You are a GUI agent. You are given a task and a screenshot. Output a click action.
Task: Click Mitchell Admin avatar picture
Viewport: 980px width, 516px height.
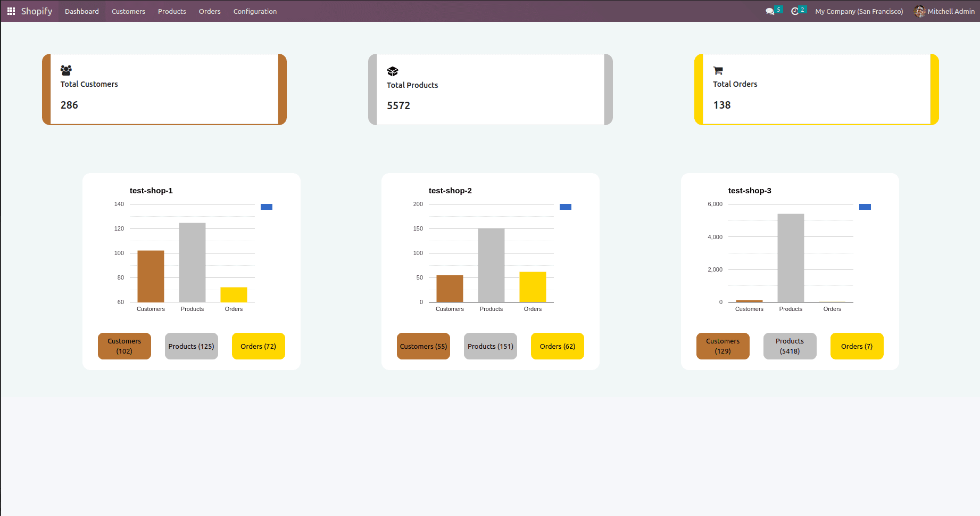coord(919,11)
